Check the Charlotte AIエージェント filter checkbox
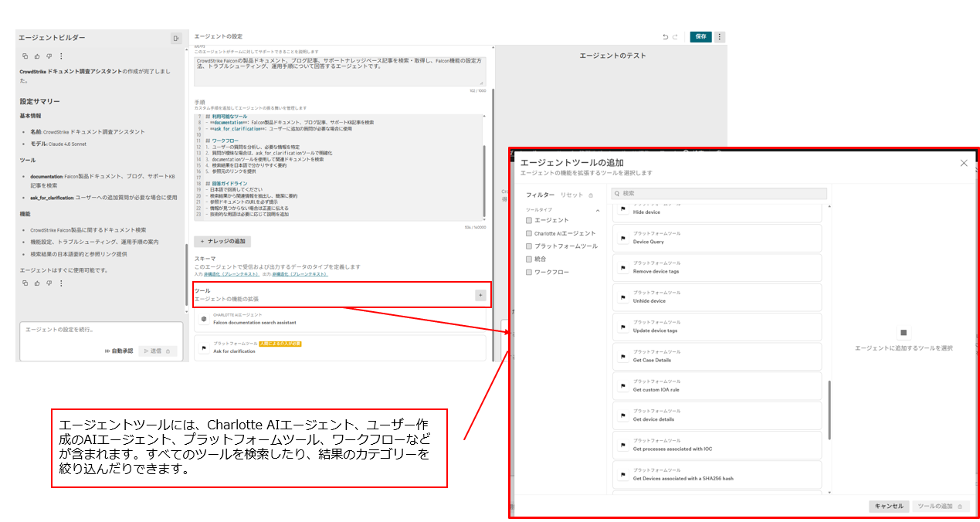Viewport: 980px width, 522px height. 529,233
